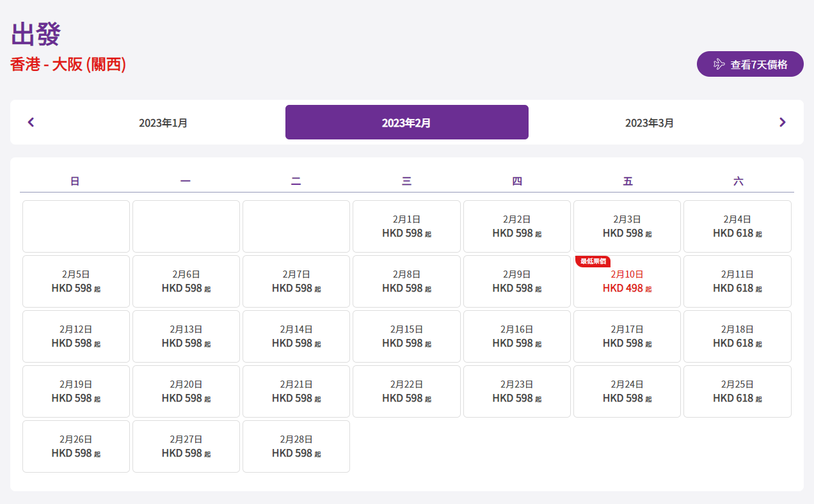
Task: Select 2月25日 priced at HKD 618
Action: [x=737, y=391]
